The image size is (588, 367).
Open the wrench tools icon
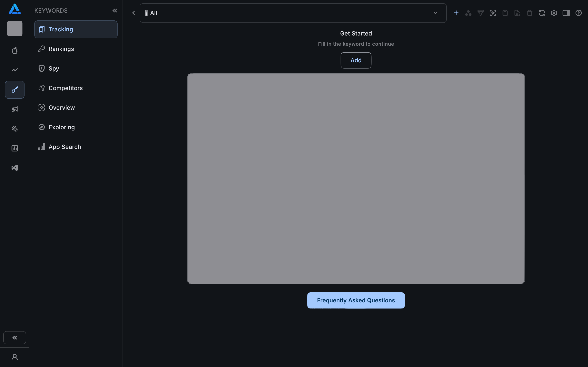coord(14,128)
